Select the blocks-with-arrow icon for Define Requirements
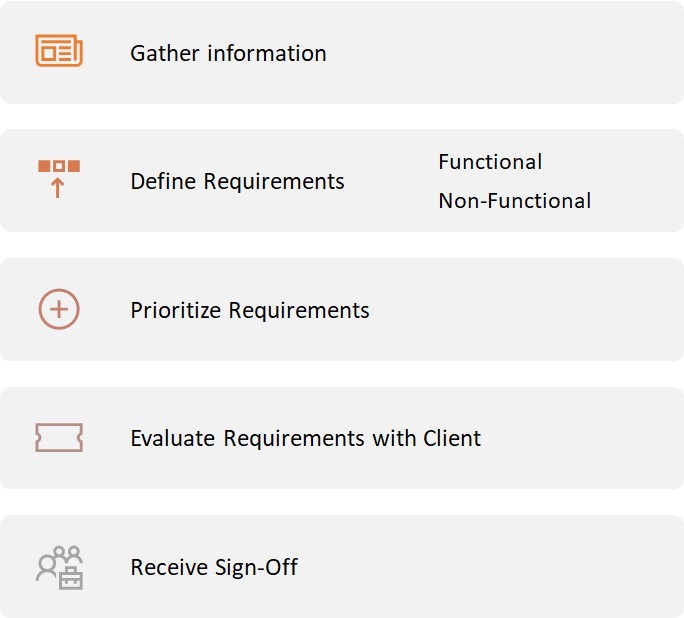This screenshot has height=618, width=684. [59, 179]
